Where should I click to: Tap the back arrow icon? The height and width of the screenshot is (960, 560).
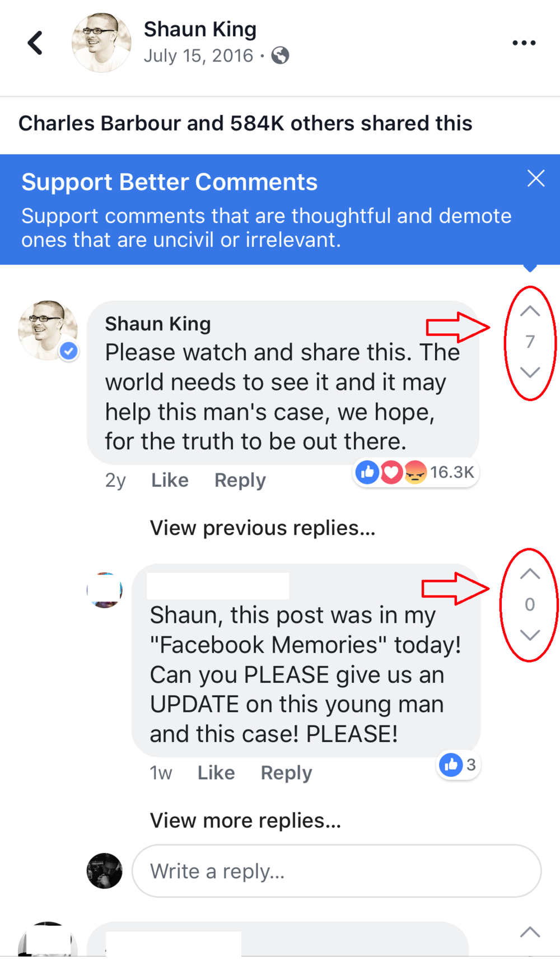click(x=35, y=43)
